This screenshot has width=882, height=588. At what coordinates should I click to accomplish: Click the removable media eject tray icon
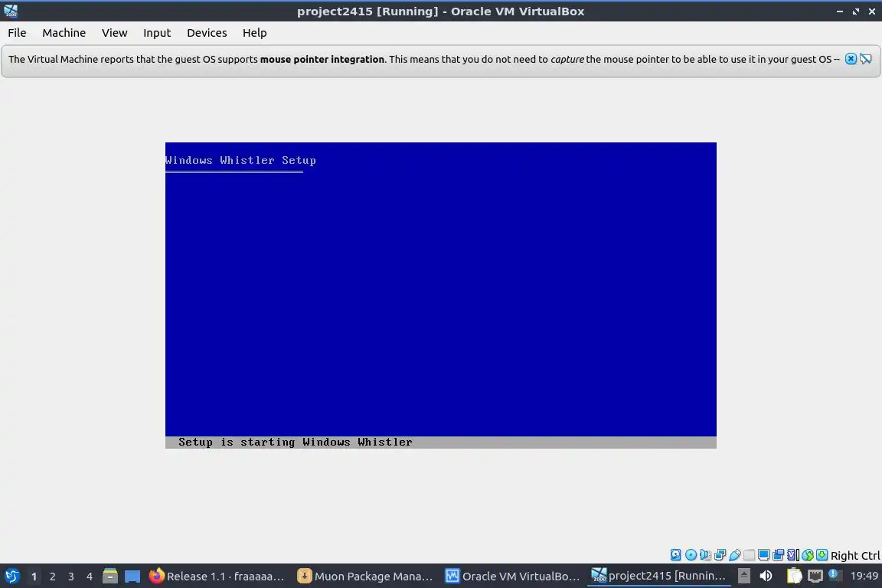[x=743, y=576]
